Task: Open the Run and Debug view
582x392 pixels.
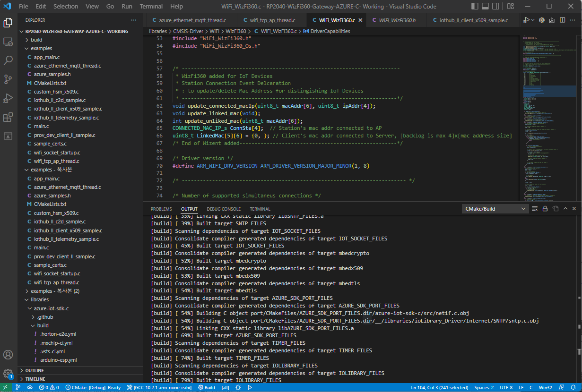Action: point(8,98)
